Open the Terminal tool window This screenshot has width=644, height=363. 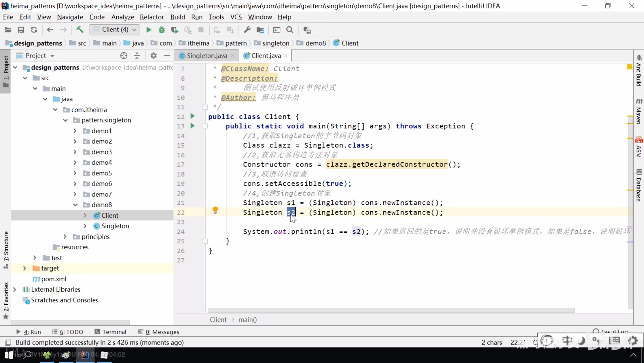[110, 332]
